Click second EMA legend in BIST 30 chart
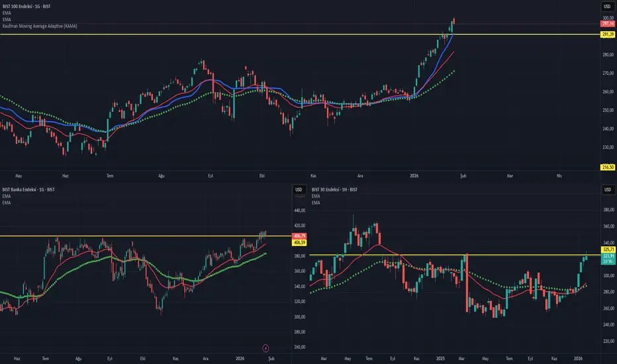 click(315, 203)
